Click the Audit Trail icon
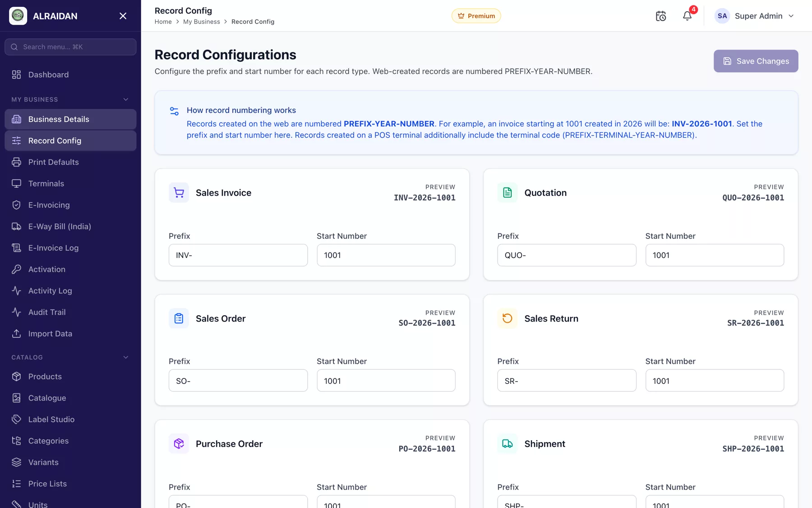The width and height of the screenshot is (812, 508). coord(17,312)
